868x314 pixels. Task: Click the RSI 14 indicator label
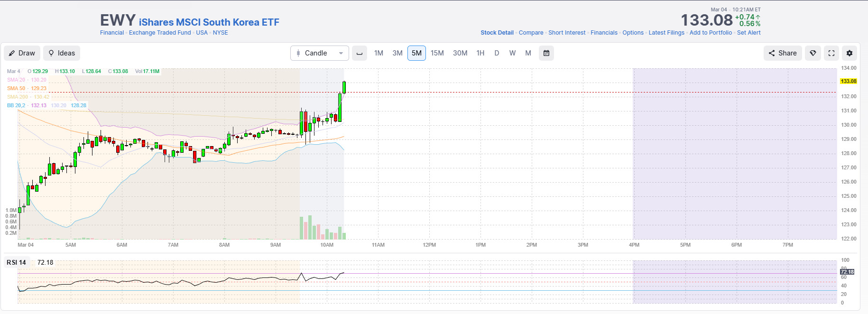click(17, 262)
